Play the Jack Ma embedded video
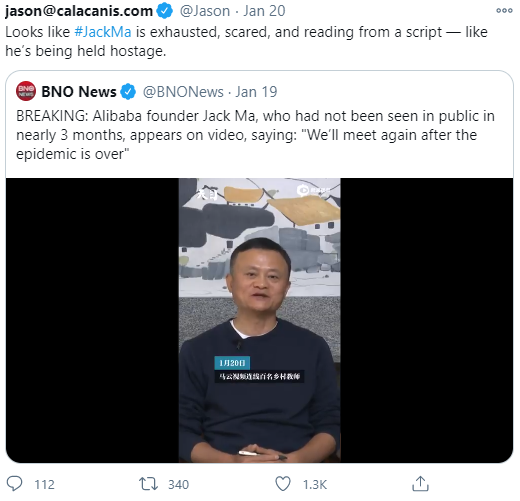The image size is (520, 501). point(259,320)
